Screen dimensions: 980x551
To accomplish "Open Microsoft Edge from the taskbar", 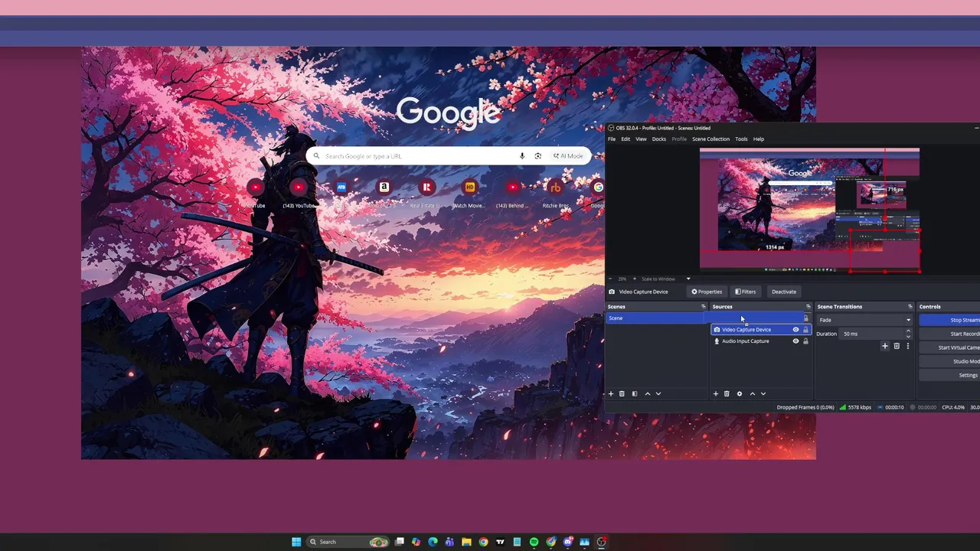I will [x=433, y=542].
